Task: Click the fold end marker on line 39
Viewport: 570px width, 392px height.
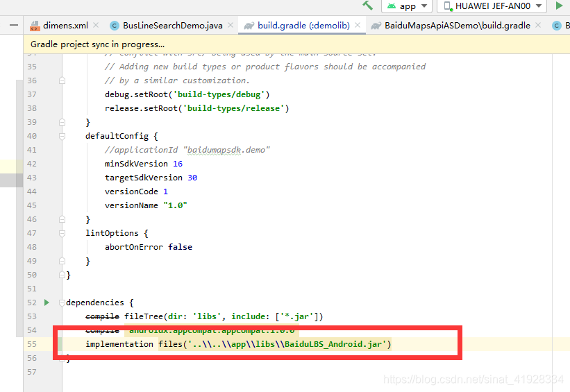Action: pyautogui.click(x=62, y=122)
